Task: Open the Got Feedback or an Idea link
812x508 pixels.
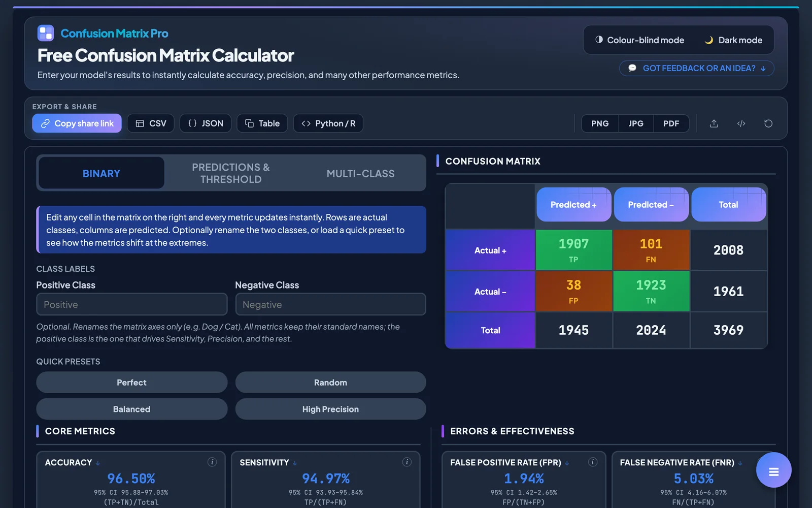Action: (x=696, y=68)
